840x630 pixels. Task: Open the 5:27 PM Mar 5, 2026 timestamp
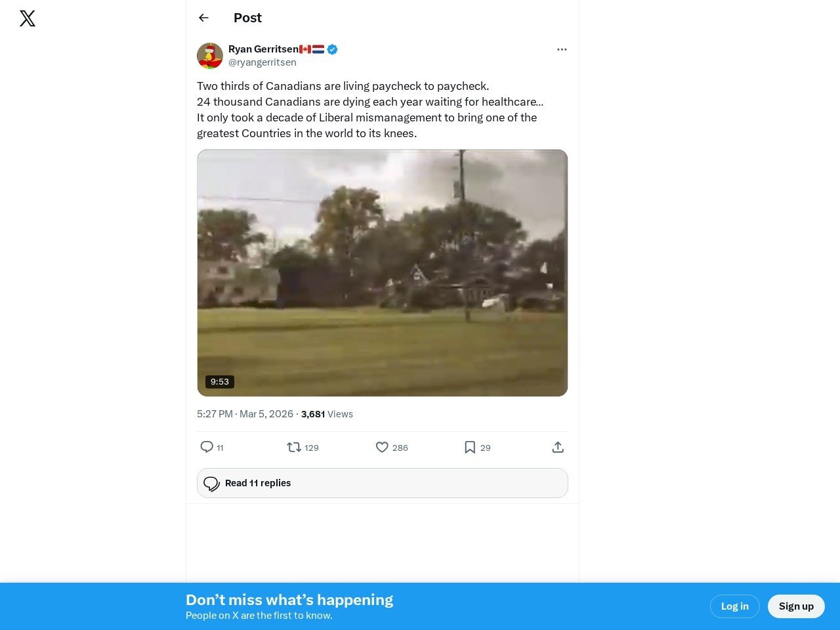click(245, 414)
